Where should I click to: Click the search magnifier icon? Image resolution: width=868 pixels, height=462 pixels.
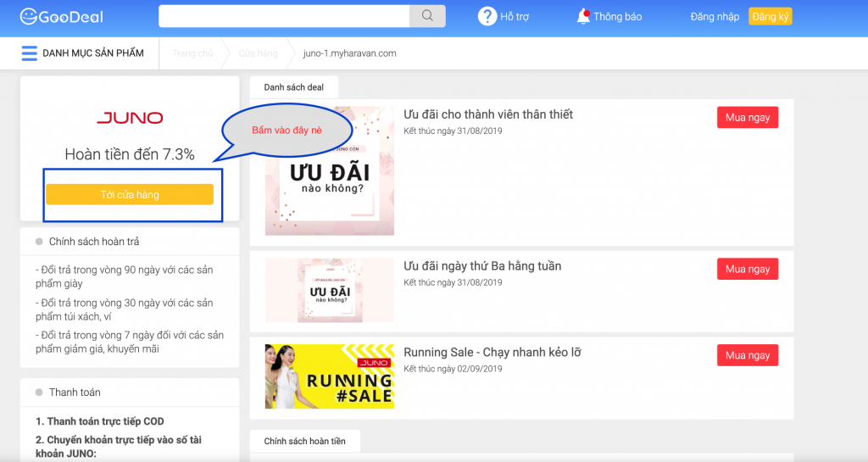(x=427, y=16)
